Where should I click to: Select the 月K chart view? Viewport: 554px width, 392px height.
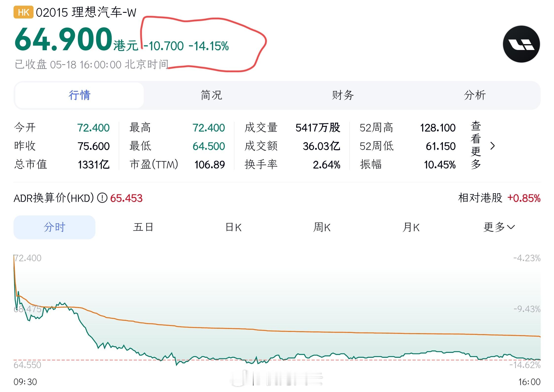point(411,227)
